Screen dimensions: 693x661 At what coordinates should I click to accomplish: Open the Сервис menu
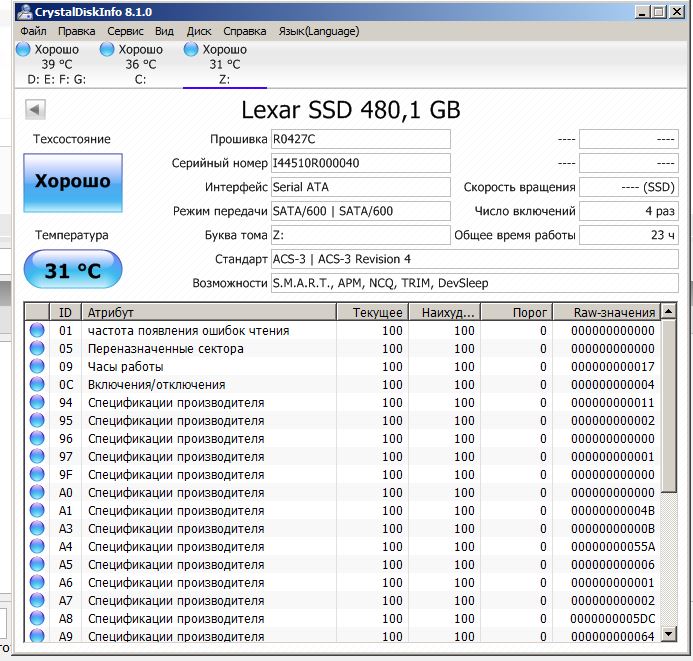tap(125, 31)
